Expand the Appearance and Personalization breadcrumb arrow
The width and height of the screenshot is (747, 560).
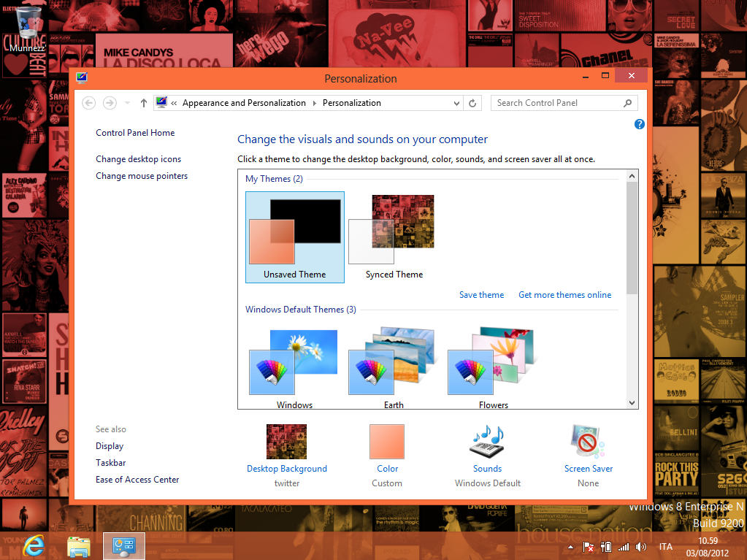pyautogui.click(x=315, y=103)
